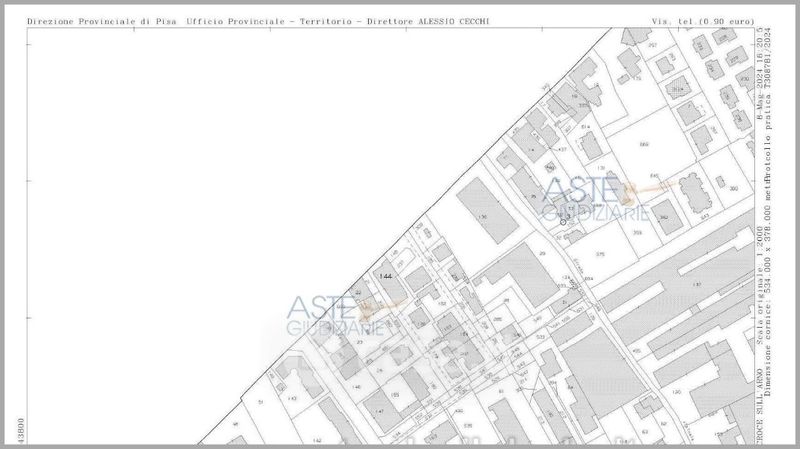Click parcel number 144 on the map
This screenshot has height=449, width=800.
(x=385, y=273)
